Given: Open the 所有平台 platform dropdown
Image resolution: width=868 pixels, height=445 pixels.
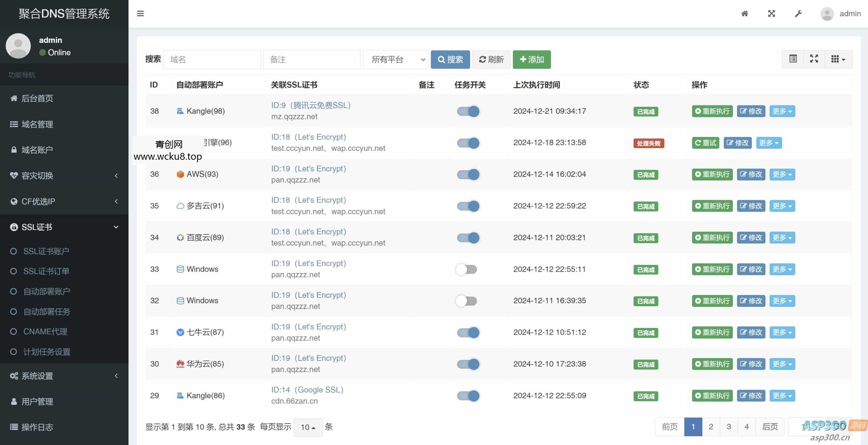Looking at the screenshot, I should point(395,59).
